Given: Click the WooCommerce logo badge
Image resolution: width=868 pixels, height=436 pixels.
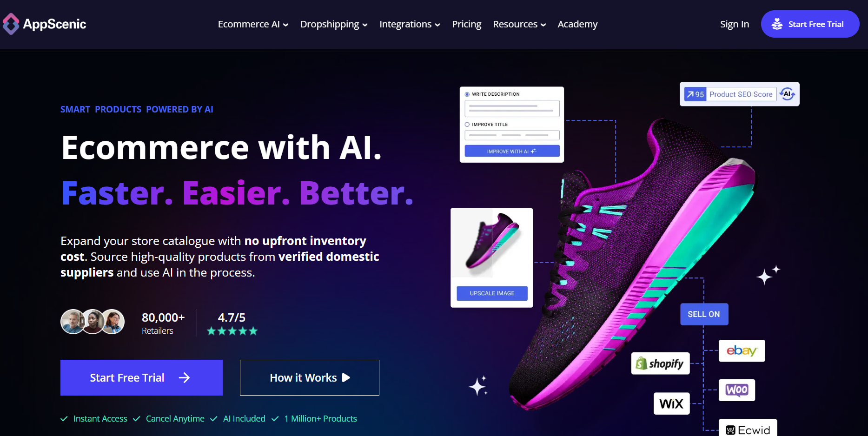Looking at the screenshot, I should (736, 390).
